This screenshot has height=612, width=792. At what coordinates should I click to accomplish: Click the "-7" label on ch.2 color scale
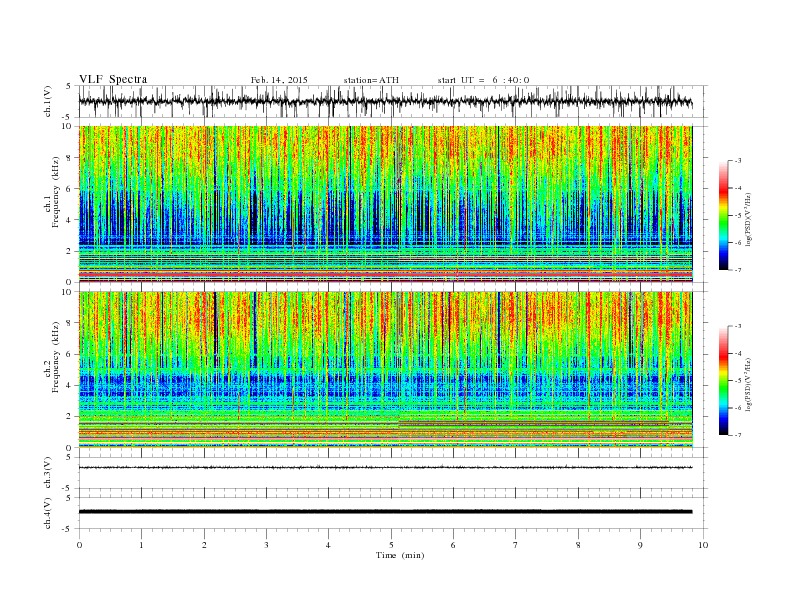point(737,435)
